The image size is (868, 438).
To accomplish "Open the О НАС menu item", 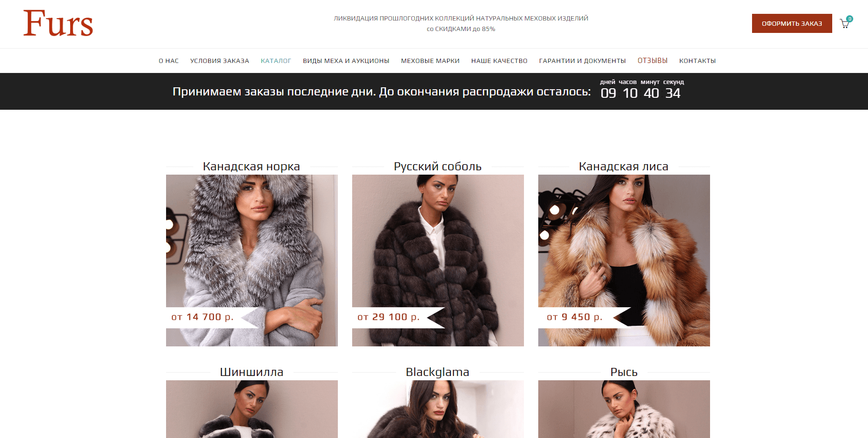I will click(168, 61).
